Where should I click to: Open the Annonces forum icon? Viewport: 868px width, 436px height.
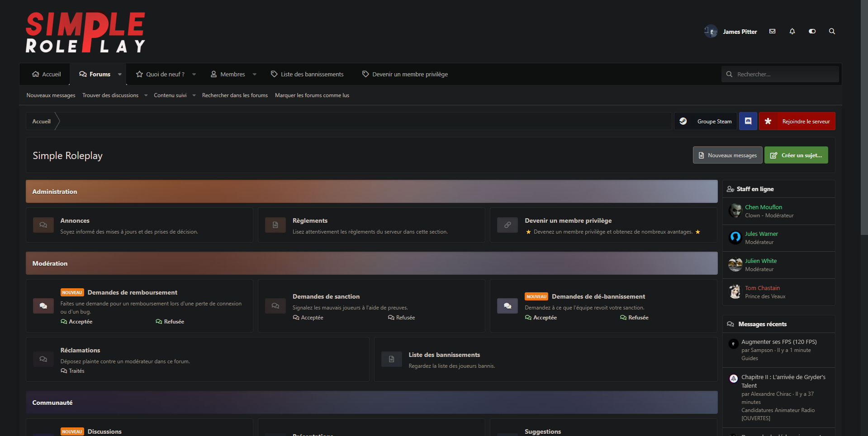pyautogui.click(x=43, y=225)
